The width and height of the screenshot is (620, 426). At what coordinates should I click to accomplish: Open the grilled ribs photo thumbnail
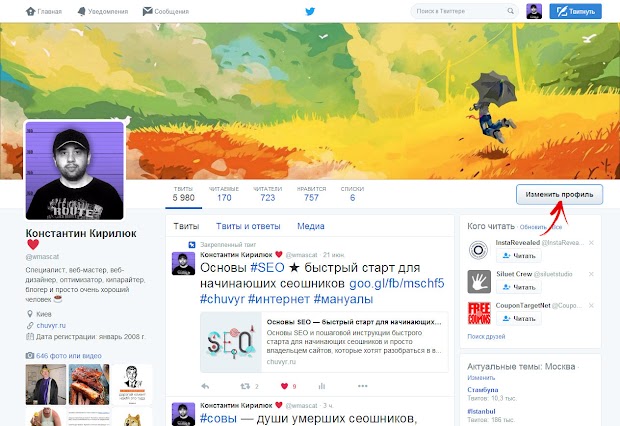89,384
